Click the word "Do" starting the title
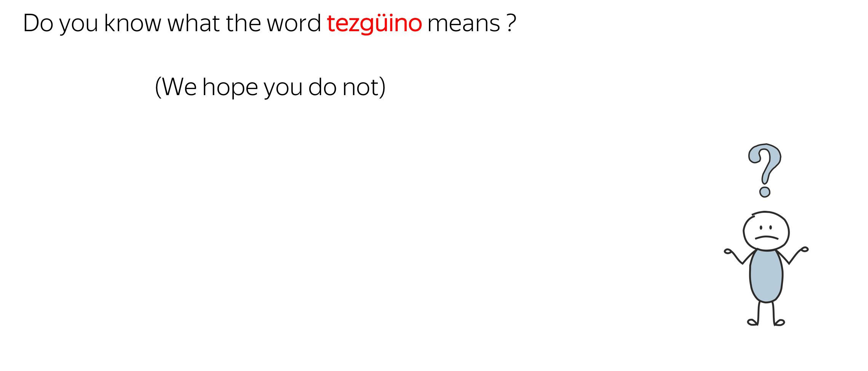 tap(38, 24)
